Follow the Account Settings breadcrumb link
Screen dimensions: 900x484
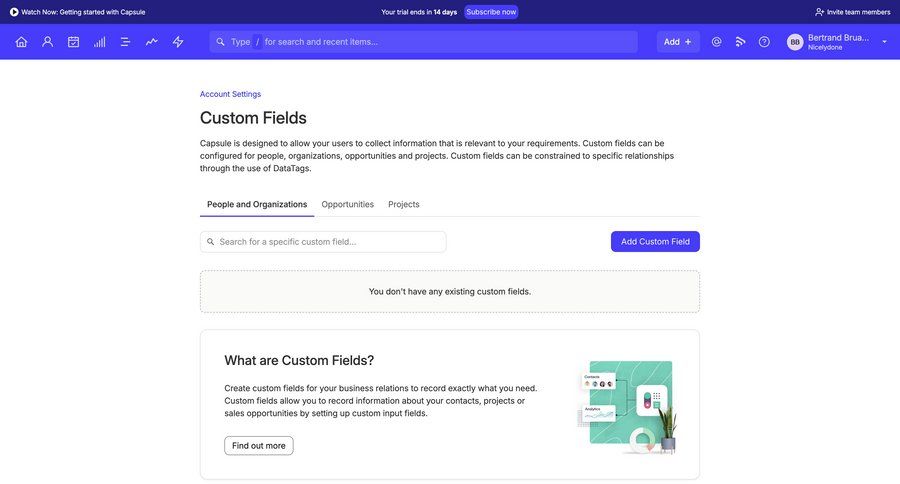tap(230, 94)
